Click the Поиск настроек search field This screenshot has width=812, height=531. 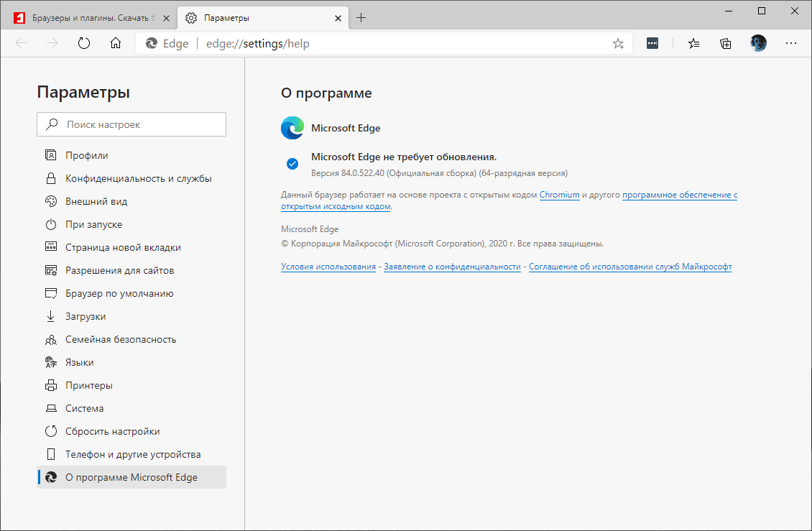(132, 124)
